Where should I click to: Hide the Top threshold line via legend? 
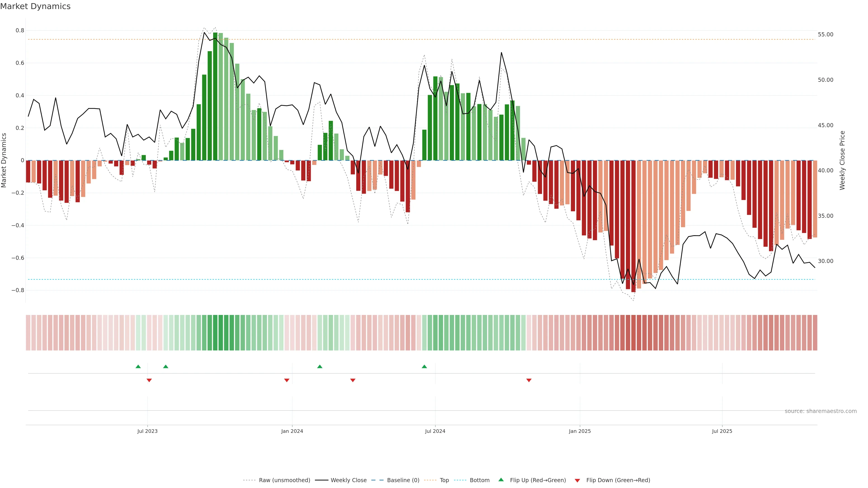(x=444, y=480)
